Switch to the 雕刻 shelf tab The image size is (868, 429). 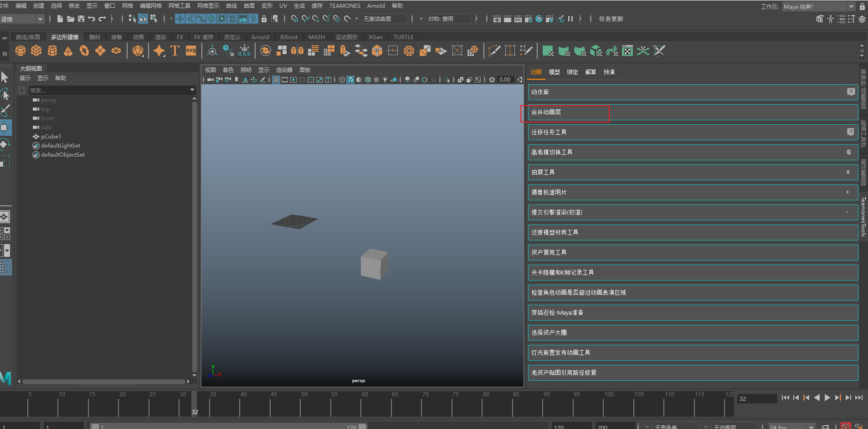(x=95, y=37)
